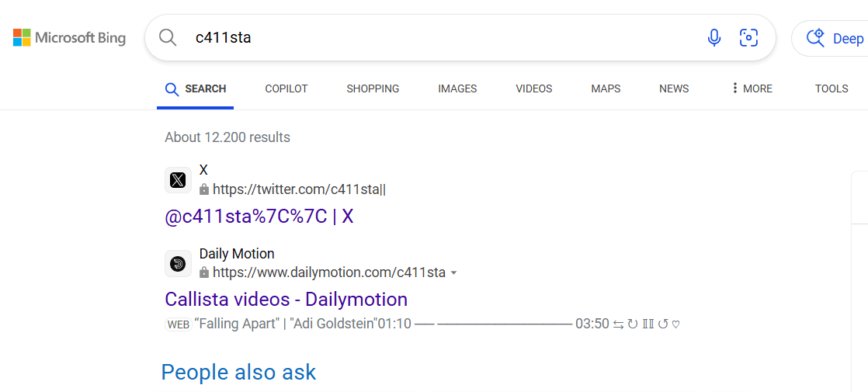Screen dimensions: 868x392
Task: Open the TOOLS menu
Action: coord(831,88)
